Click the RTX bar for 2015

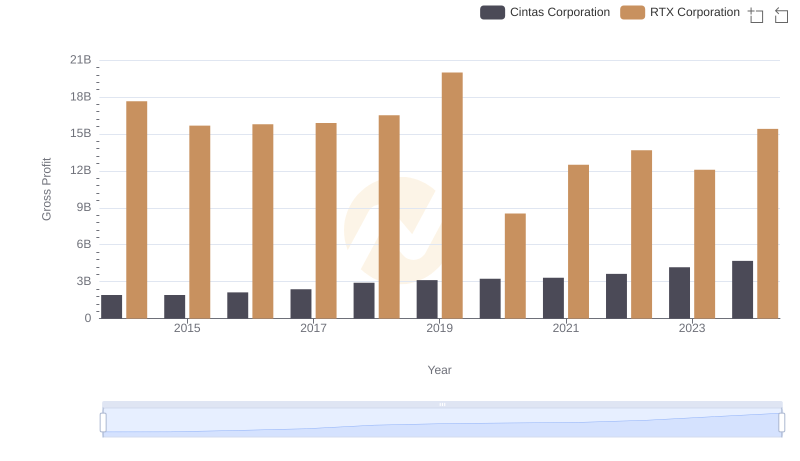tap(199, 222)
